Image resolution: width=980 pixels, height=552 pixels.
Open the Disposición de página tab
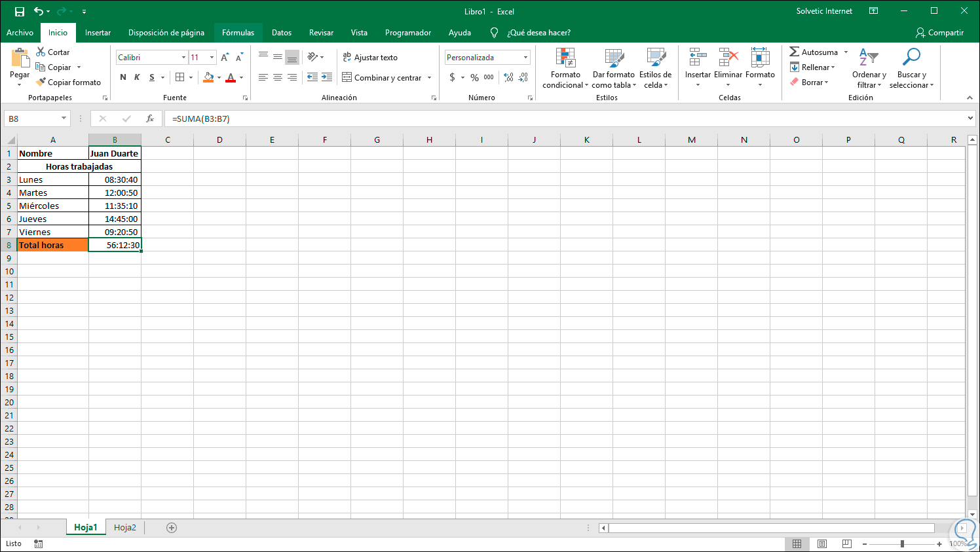click(x=166, y=33)
